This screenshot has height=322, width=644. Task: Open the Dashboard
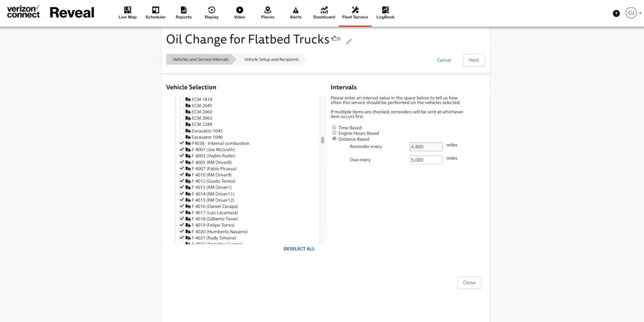pyautogui.click(x=324, y=13)
